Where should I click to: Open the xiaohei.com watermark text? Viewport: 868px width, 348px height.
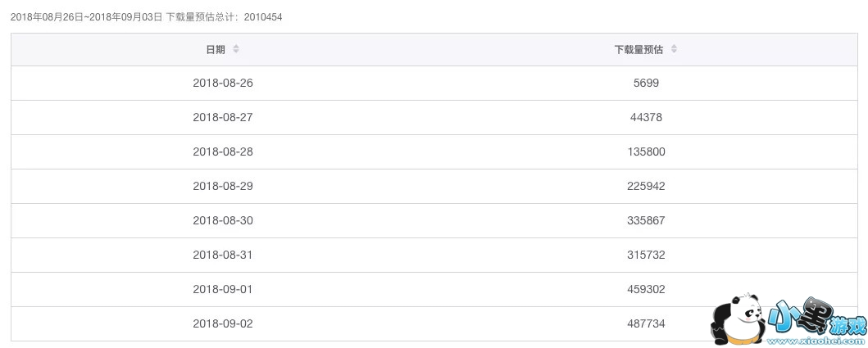coord(818,336)
